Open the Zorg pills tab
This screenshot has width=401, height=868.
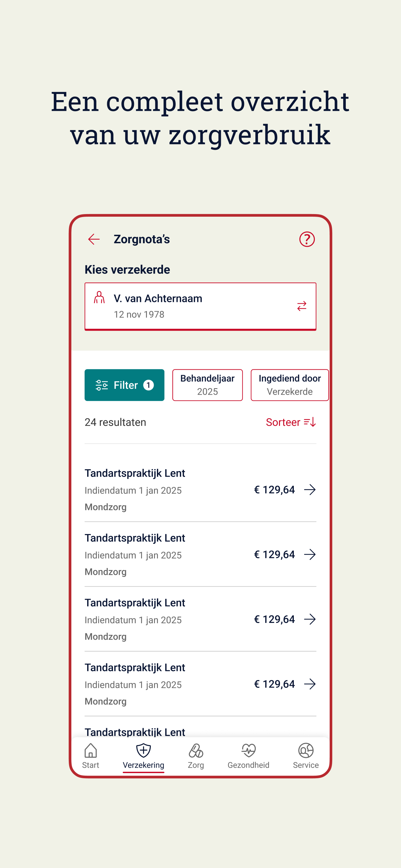click(196, 756)
